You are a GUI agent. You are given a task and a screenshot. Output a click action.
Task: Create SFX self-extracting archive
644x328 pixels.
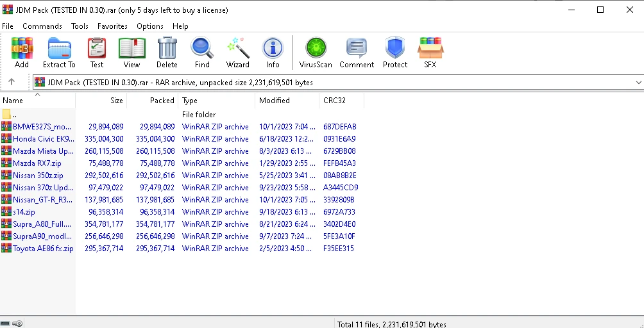(430, 53)
